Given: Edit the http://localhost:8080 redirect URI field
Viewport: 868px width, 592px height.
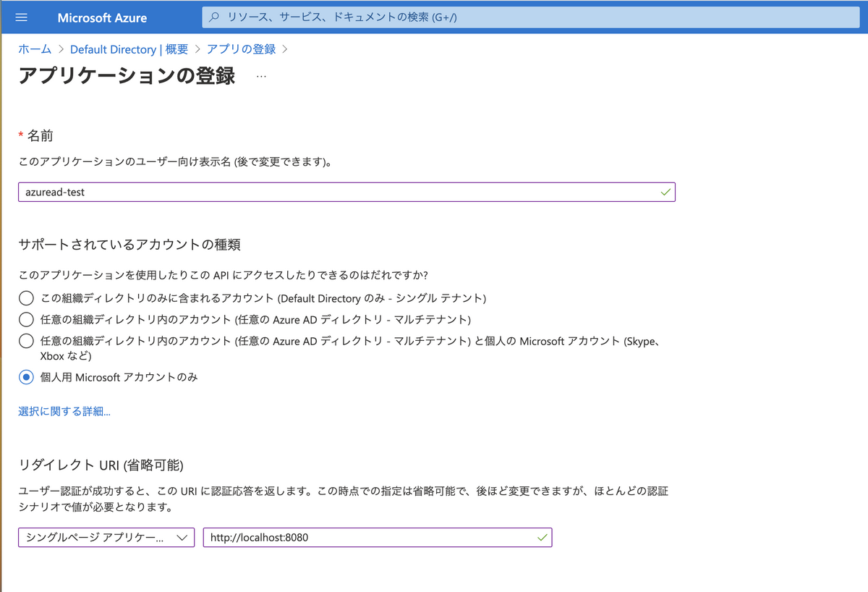Looking at the screenshot, I should tap(378, 538).
